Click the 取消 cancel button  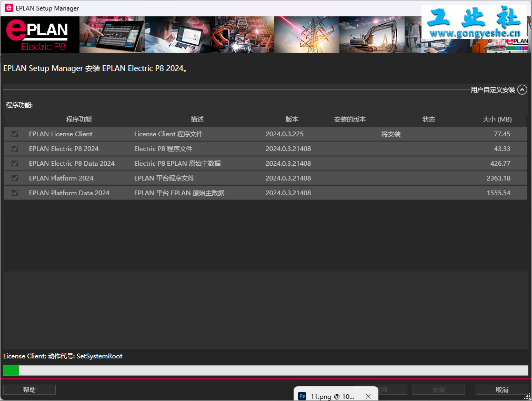502,390
